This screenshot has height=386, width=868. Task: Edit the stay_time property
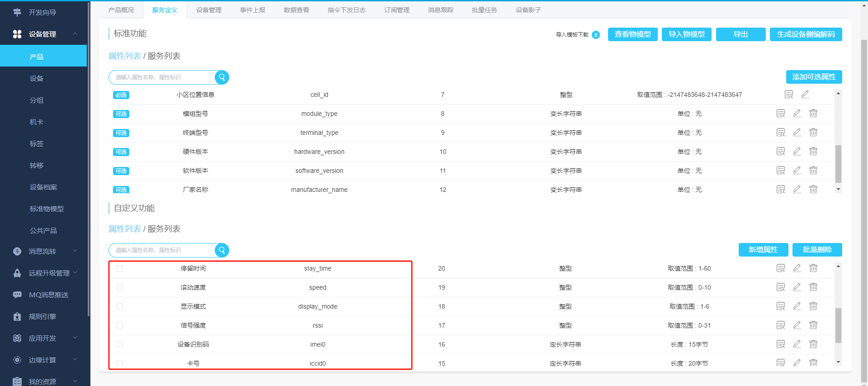[797, 268]
